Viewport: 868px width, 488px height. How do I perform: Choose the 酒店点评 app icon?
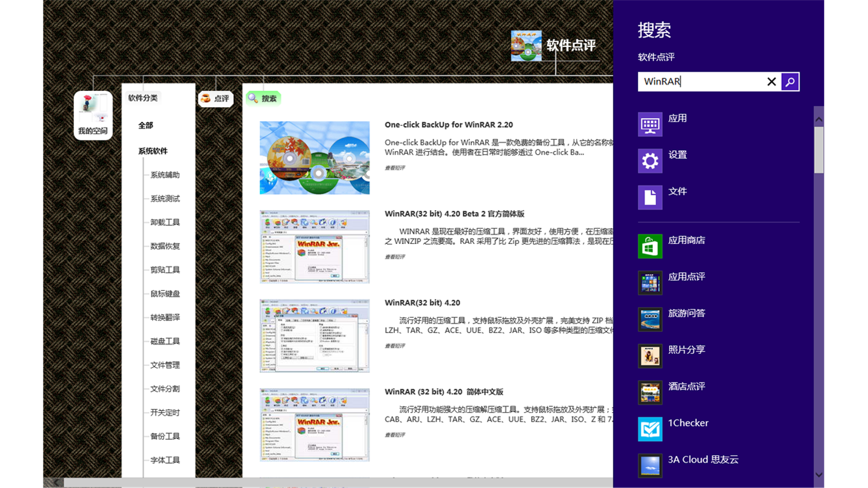coord(650,392)
